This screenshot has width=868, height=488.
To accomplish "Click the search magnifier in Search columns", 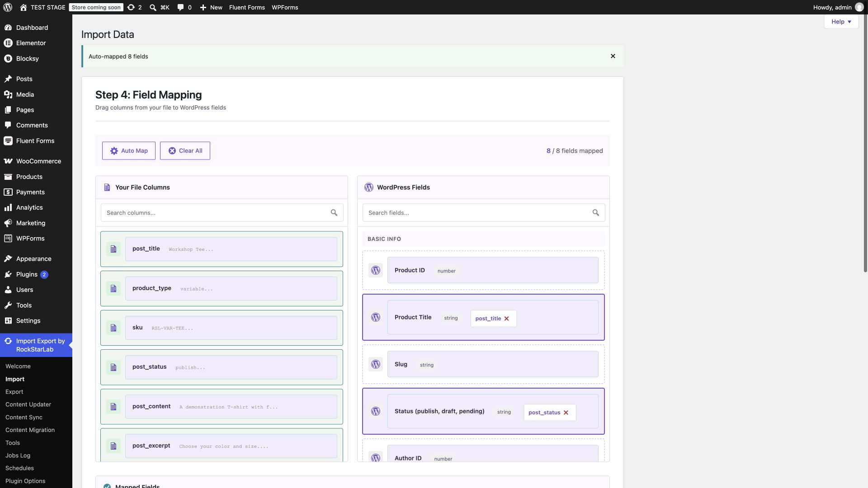I will point(334,213).
